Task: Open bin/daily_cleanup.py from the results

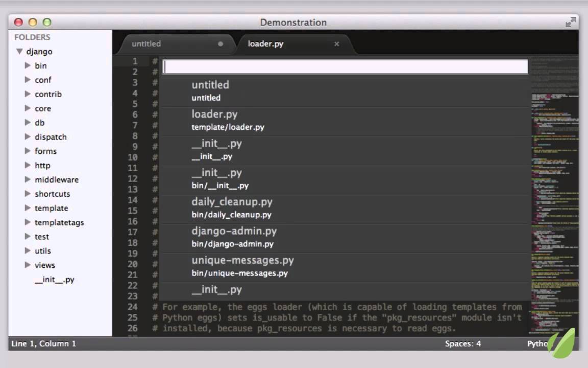Action: pyautogui.click(x=346, y=209)
